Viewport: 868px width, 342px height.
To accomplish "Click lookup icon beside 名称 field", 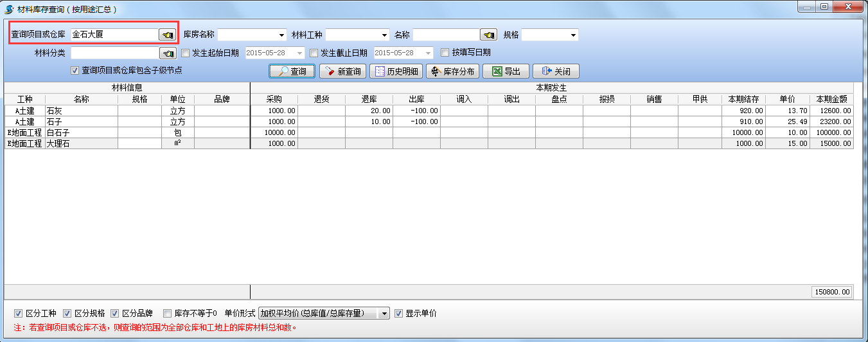I will [489, 35].
